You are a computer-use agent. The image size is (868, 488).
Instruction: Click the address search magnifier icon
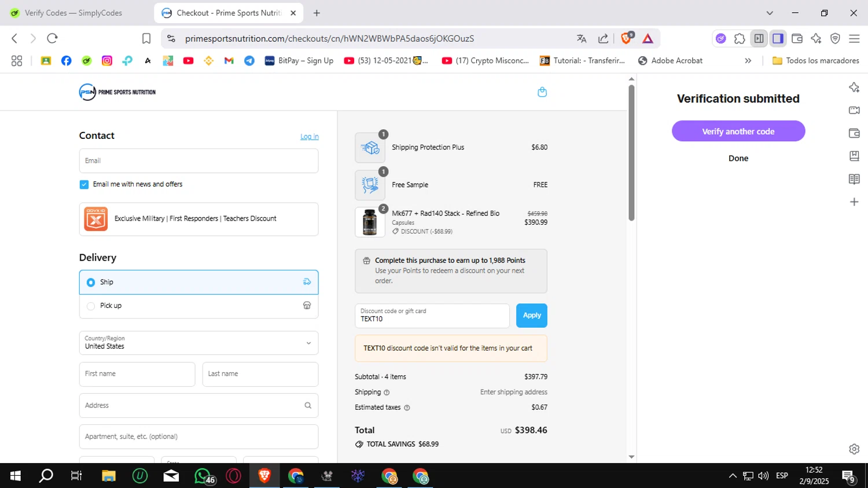pos(308,405)
